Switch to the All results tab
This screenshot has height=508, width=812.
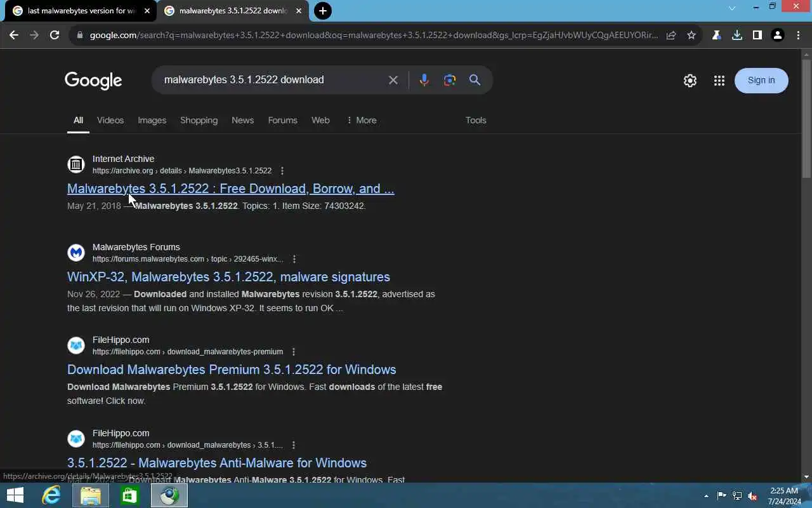click(78, 120)
